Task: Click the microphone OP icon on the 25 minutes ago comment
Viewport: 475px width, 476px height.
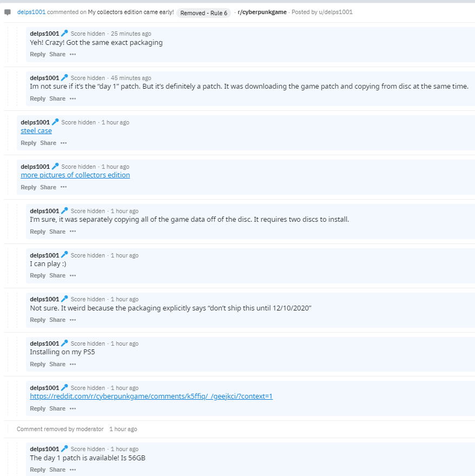Action: point(64,33)
